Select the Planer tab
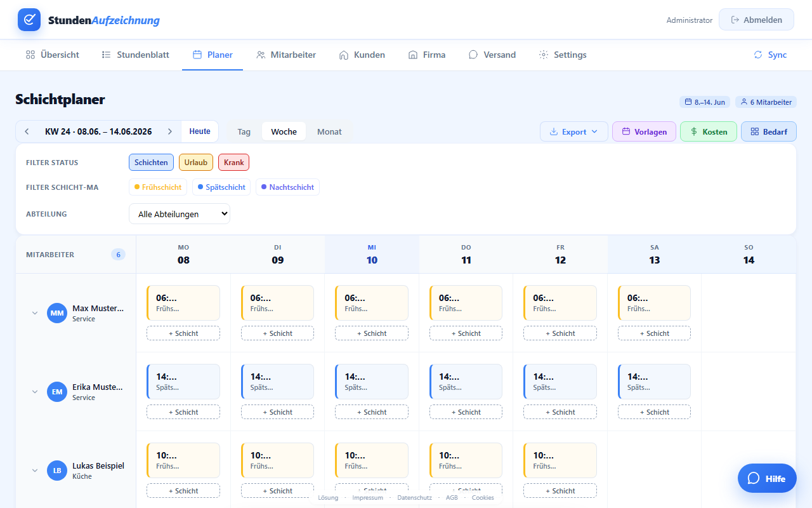 click(213, 55)
